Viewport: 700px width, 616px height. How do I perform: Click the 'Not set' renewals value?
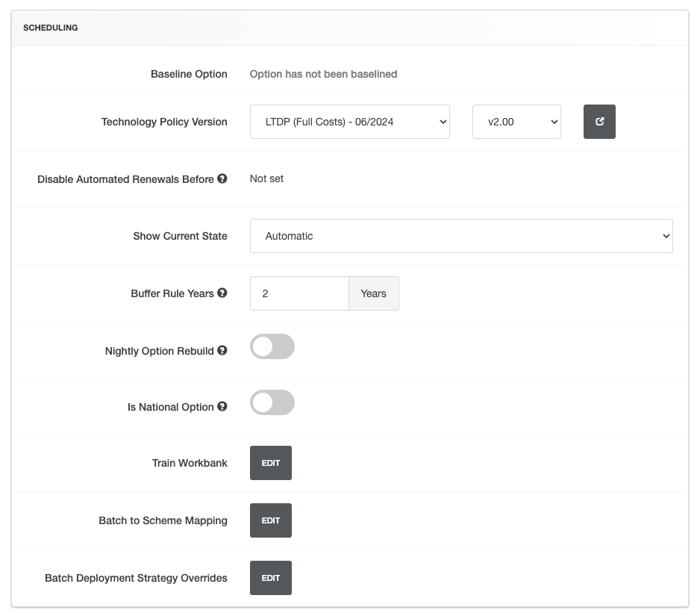pyautogui.click(x=266, y=178)
